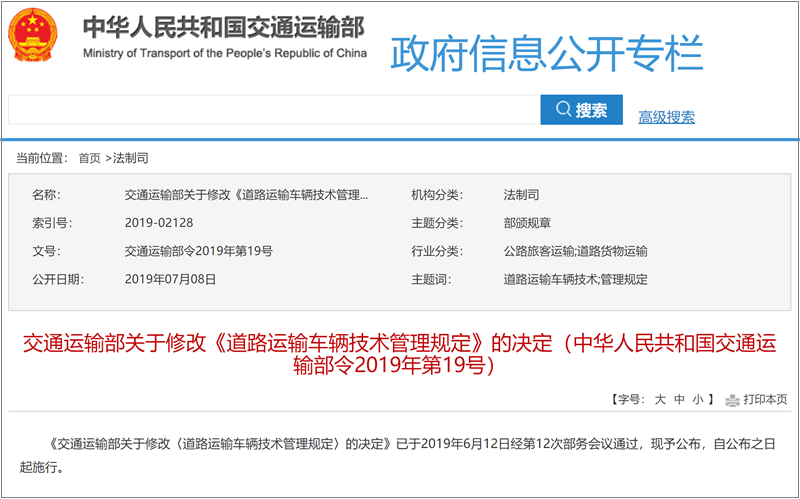
Task: Click the 机构分类: field label
Action: click(x=437, y=195)
